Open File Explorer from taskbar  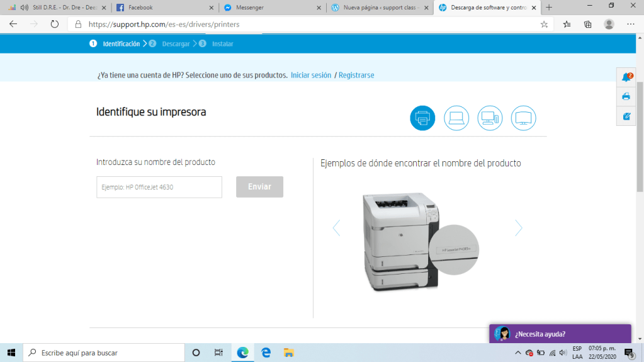(289, 353)
